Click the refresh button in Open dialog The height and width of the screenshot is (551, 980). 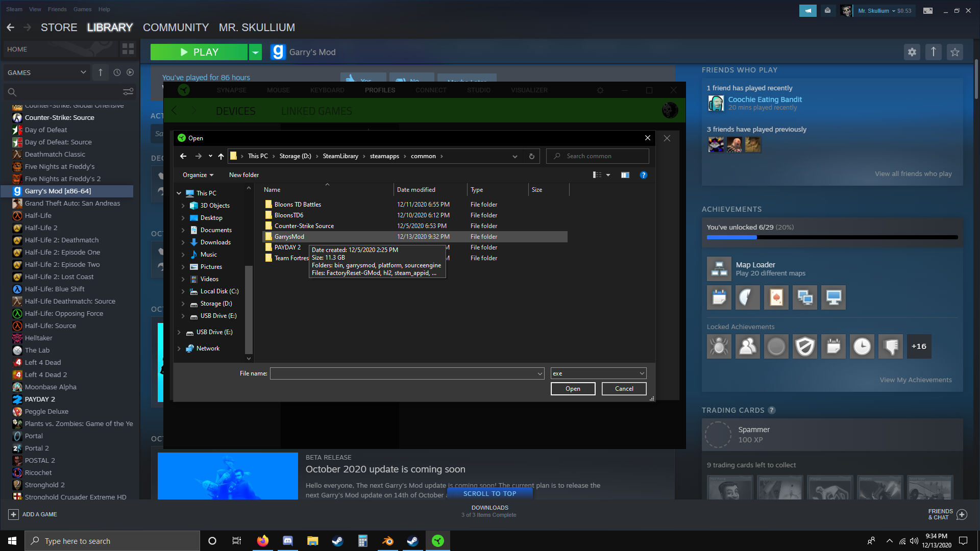point(531,156)
